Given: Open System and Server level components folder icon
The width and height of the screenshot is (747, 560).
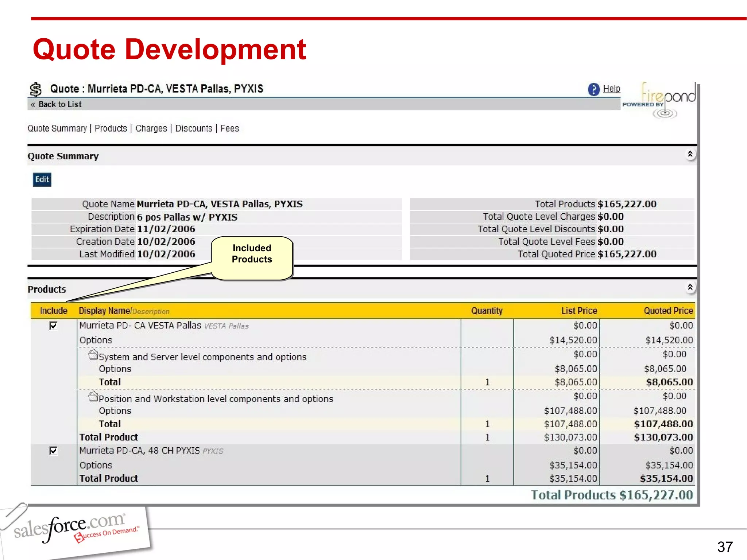Looking at the screenshot, I should (x=93, y=355).
